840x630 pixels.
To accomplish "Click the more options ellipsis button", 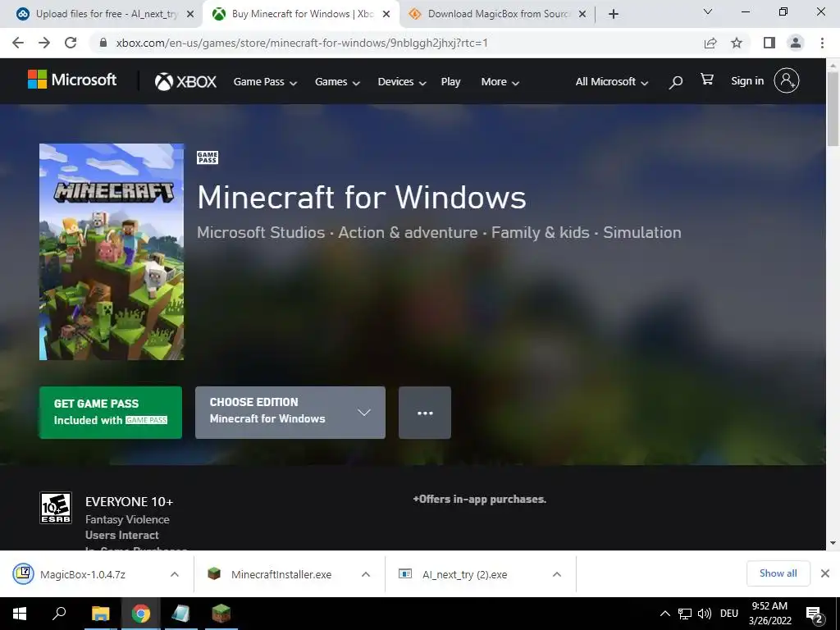I will coord(425,413).
